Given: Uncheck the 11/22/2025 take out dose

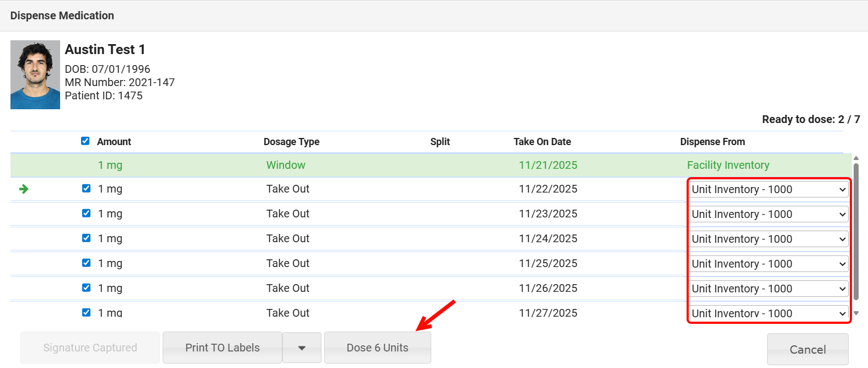Looking at the screenshot, I should (87, 189).
